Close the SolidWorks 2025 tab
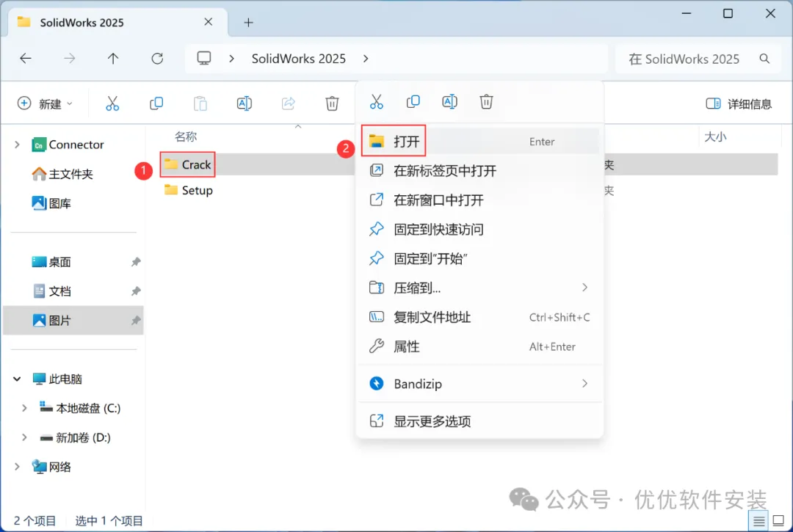 (209, 22)
